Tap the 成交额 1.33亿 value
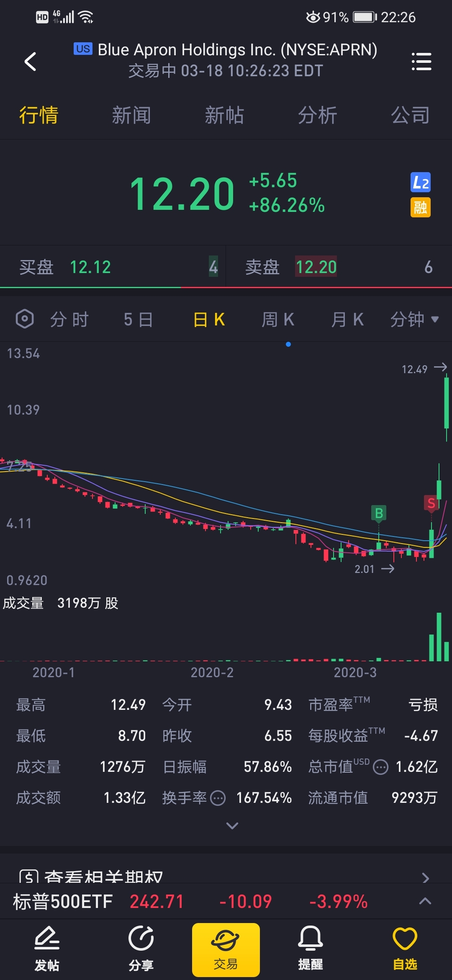This screenshot has height=980, width=452. [x=125, y=798]
